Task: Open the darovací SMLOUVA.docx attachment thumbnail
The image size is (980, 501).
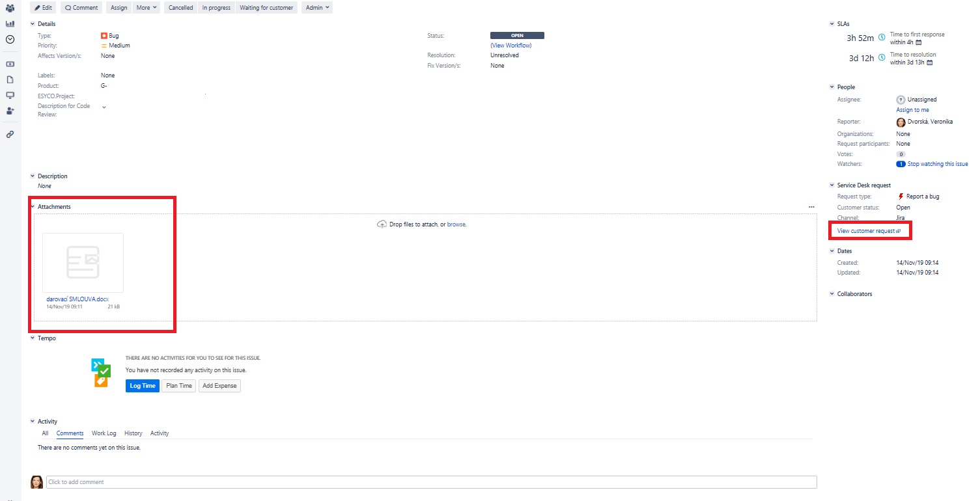Action: pyautogui.click(x=83, y=263)
